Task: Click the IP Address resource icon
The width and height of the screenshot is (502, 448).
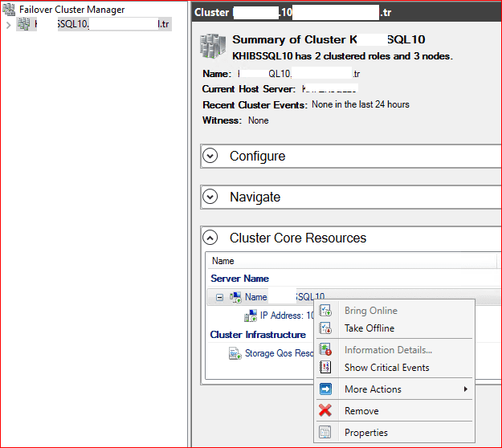Action: [x=251, y=316]
